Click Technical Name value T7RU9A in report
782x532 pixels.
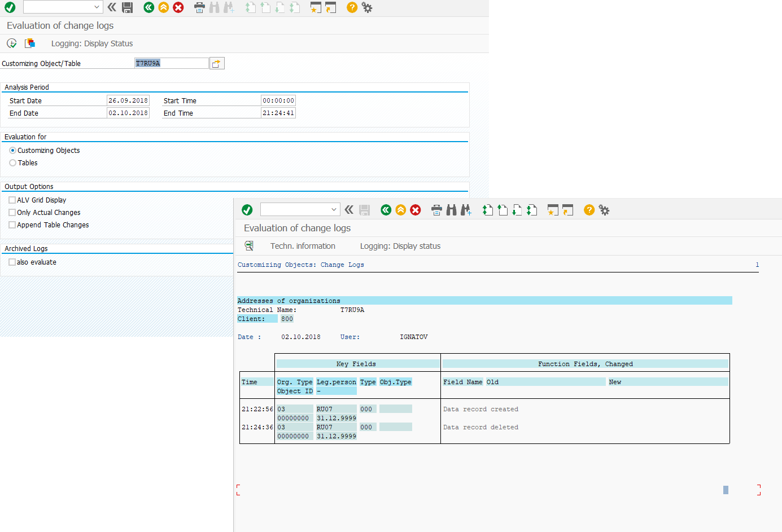click(x=352, y=310)
